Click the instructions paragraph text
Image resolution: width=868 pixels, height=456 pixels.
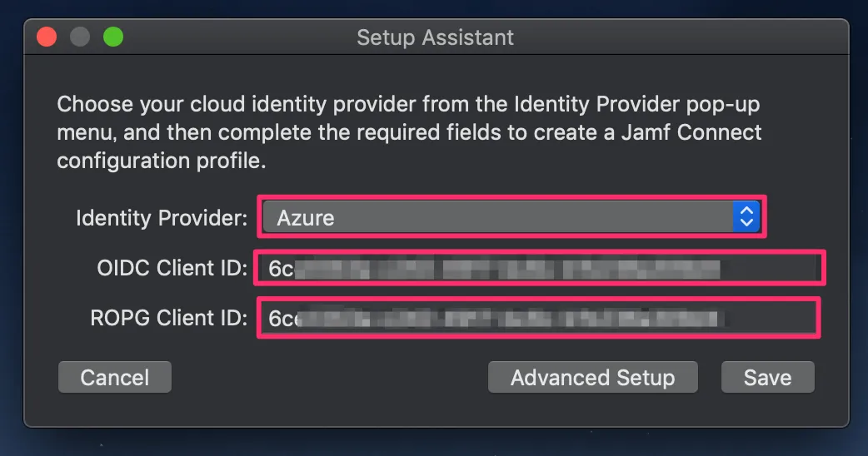point(408,133)
